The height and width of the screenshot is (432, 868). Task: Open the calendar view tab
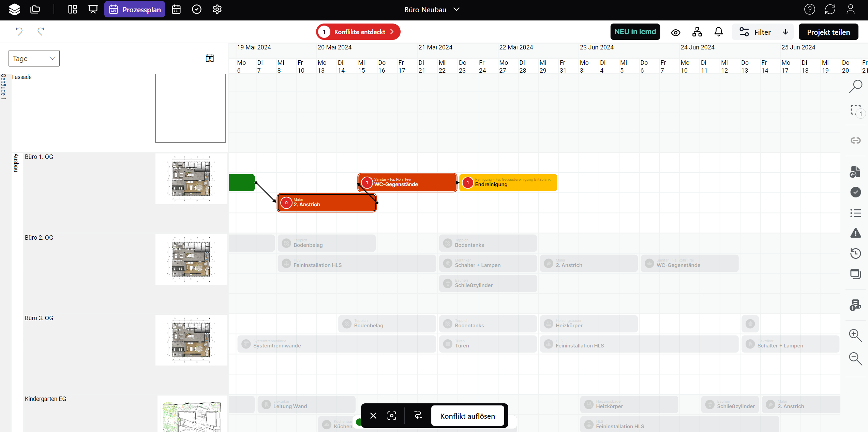pyautogui.click(x=176, y=10)
